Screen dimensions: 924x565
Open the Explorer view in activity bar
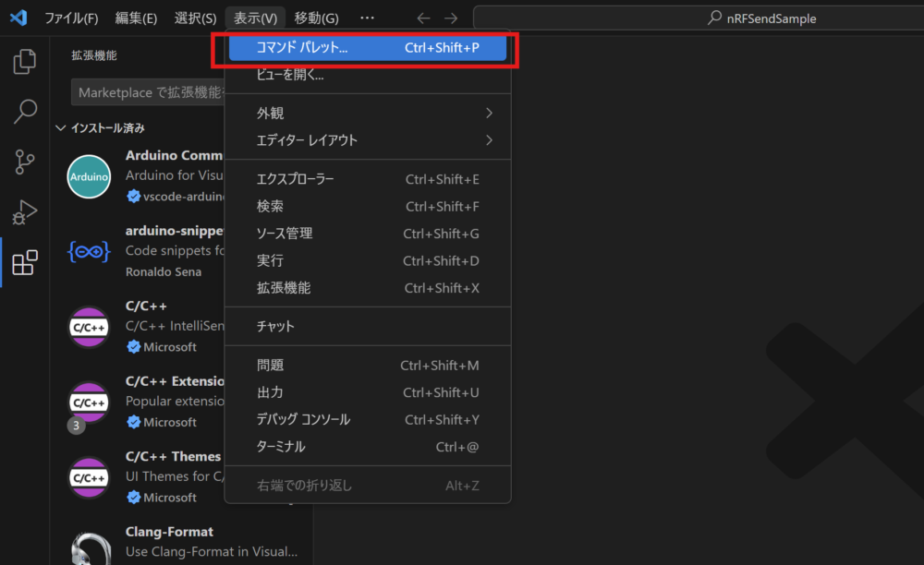click(25, 62)
